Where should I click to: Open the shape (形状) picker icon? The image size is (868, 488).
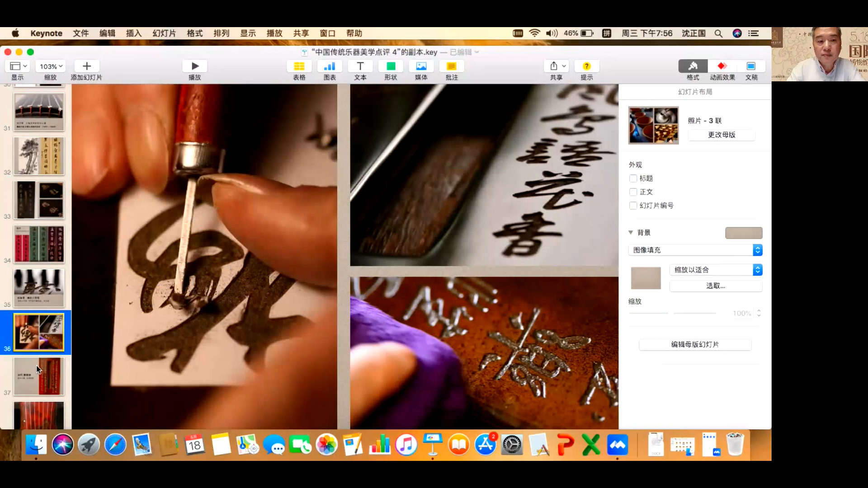pos(391,66)
